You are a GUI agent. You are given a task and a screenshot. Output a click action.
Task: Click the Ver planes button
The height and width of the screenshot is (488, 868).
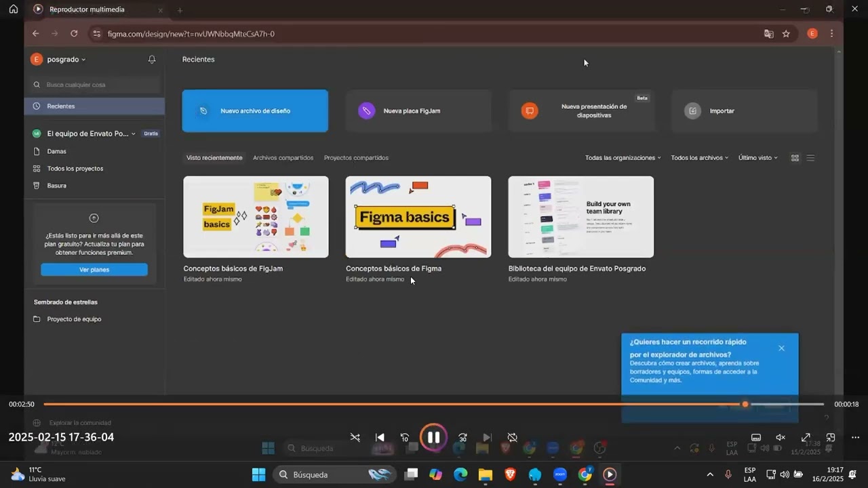[x=94, y=269]
